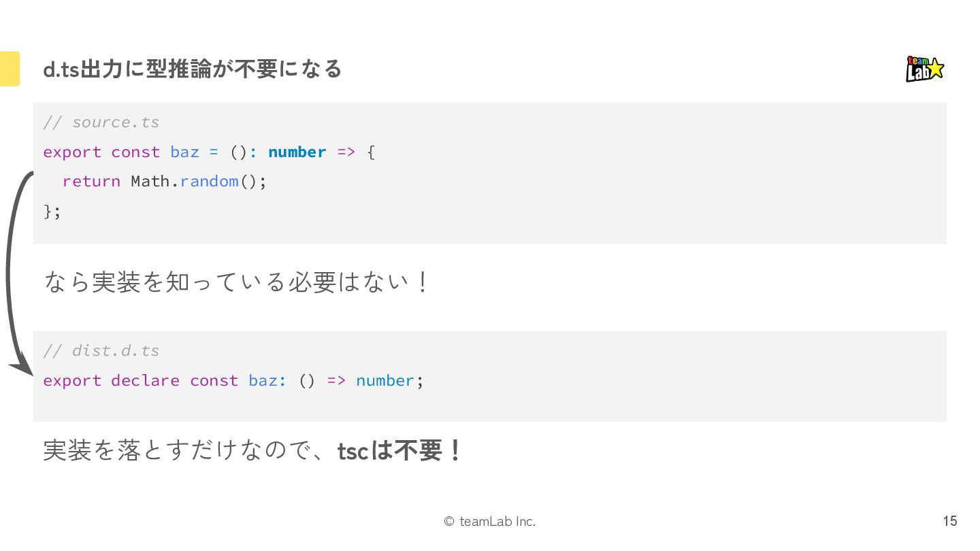Click the "=>" arrow in the dist.d.ts line

(336, 381)
